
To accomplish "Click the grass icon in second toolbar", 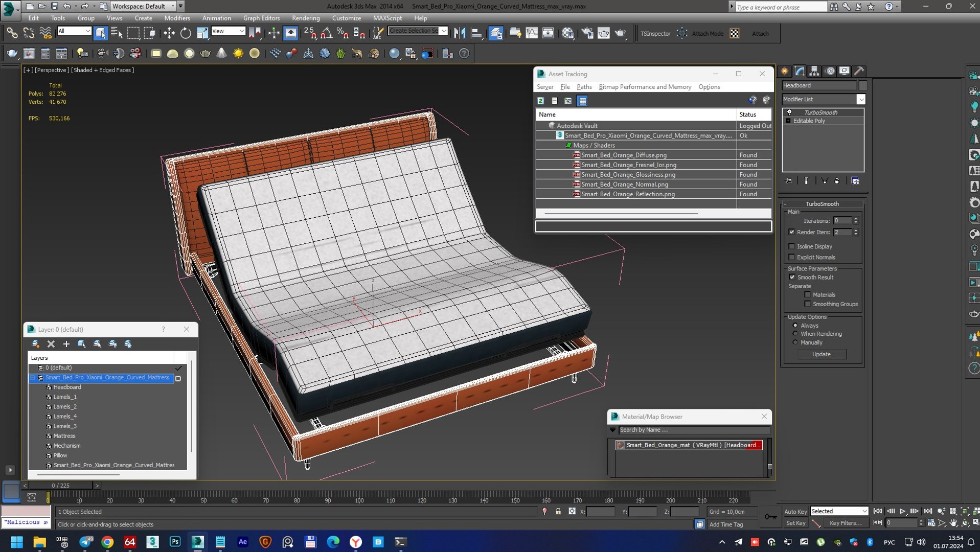I will (x=340, y=53).
